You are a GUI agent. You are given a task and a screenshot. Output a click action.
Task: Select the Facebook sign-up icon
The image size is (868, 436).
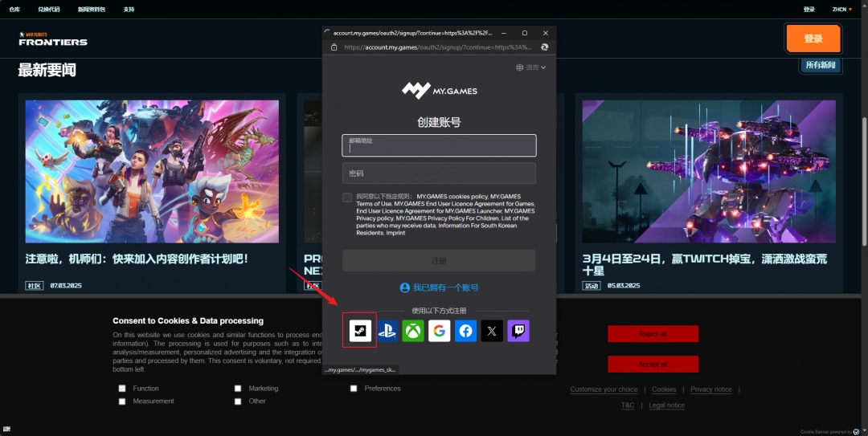tap(465, 331)
